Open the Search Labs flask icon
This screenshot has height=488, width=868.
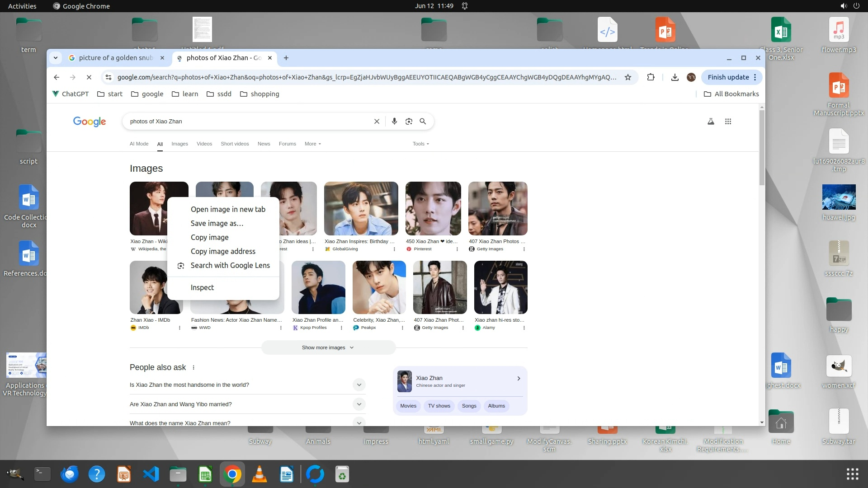[711, 121]
